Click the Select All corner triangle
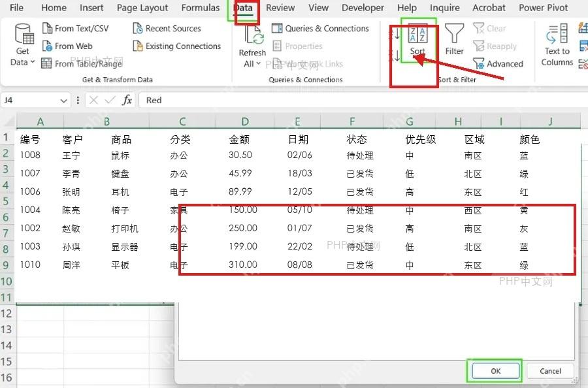 8,121
